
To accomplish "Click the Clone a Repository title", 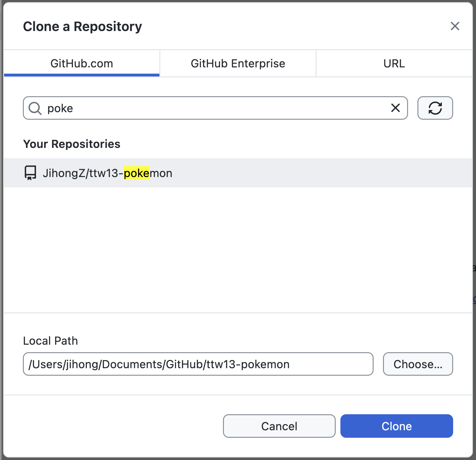I will (x=82, y=27).
